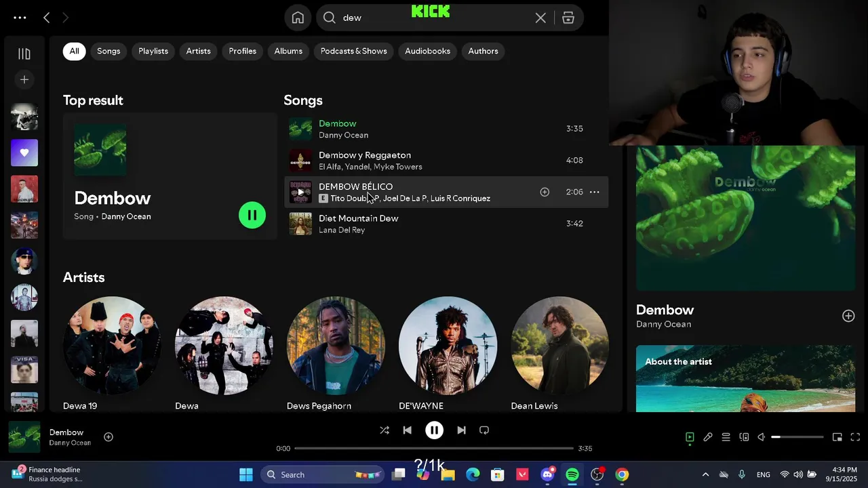The height and width of the screenshot is (488, 868).
Task: Toggle shuffle
Action: [384, 430]
